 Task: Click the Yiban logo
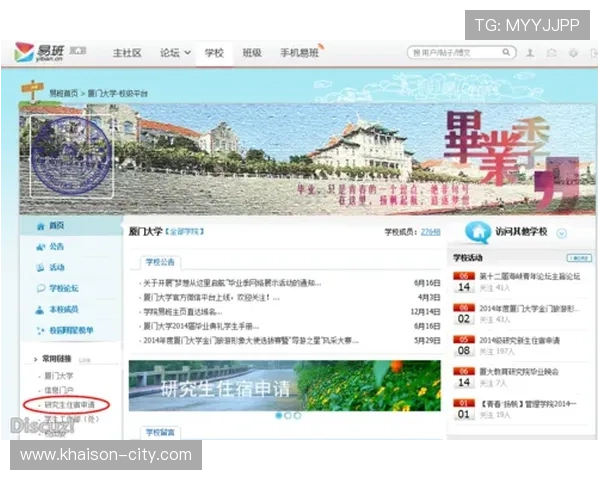coord(39,52)
